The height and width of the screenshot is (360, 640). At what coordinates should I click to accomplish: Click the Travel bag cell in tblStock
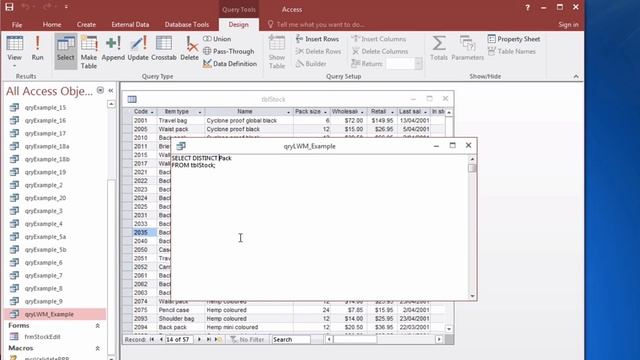(180, 120)
